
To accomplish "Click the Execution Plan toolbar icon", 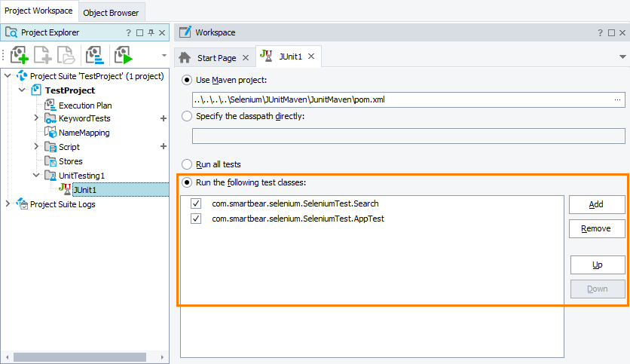I will click(x=94, y=55).
